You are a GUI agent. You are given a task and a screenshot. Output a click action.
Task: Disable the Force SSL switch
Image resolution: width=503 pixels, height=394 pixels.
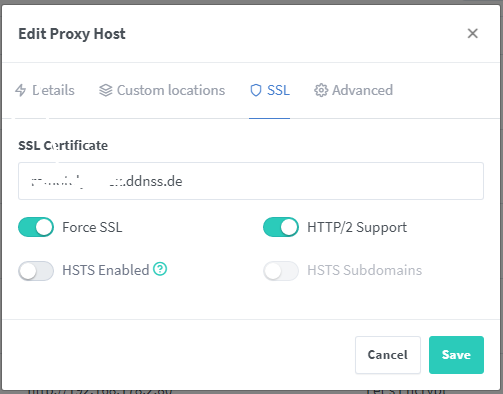pyautogui.click(x=36, y=227)
